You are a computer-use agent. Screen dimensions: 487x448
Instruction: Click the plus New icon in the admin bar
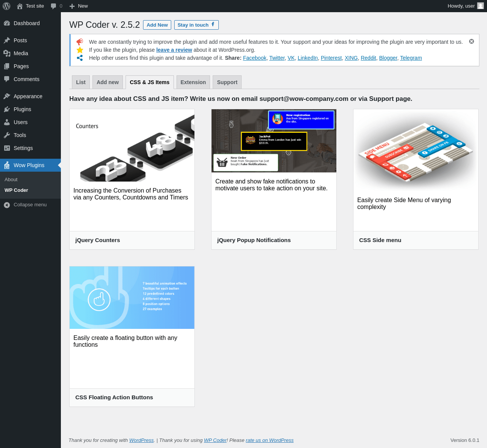point(72,6)
